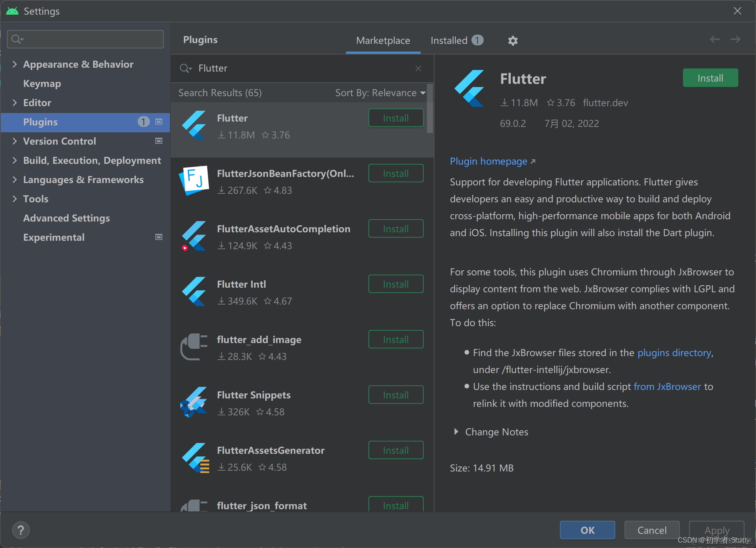Screen dimensions: 756x548
Task: Click the plugins settings gear icon
Action: click(513, 40)
